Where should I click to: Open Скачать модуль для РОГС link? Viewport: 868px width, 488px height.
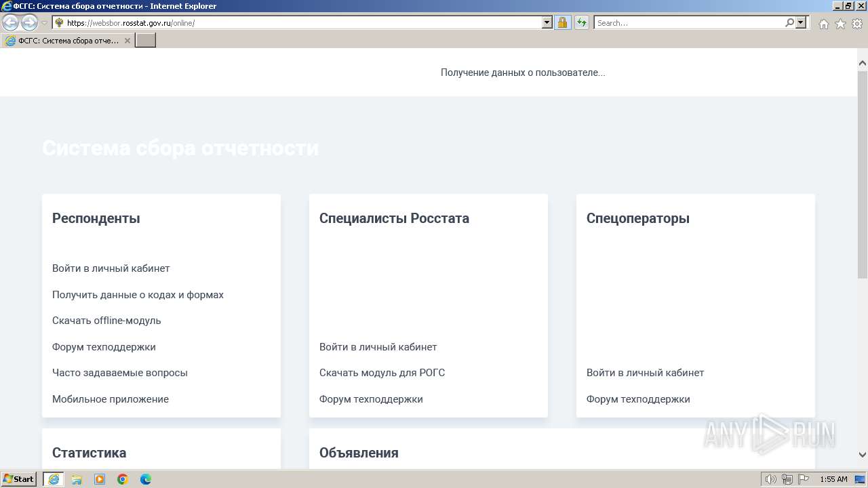382,373
